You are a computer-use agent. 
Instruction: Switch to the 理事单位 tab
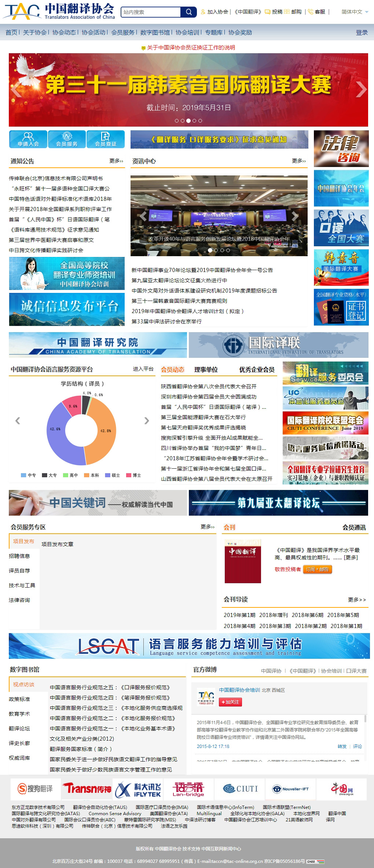[206, 370]
